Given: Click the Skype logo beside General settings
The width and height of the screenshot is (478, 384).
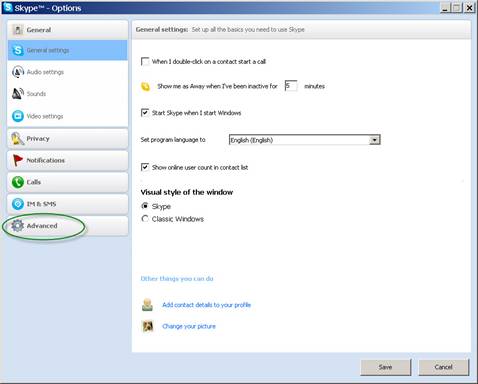Looking at the screenshot, I should pos(18,50).
